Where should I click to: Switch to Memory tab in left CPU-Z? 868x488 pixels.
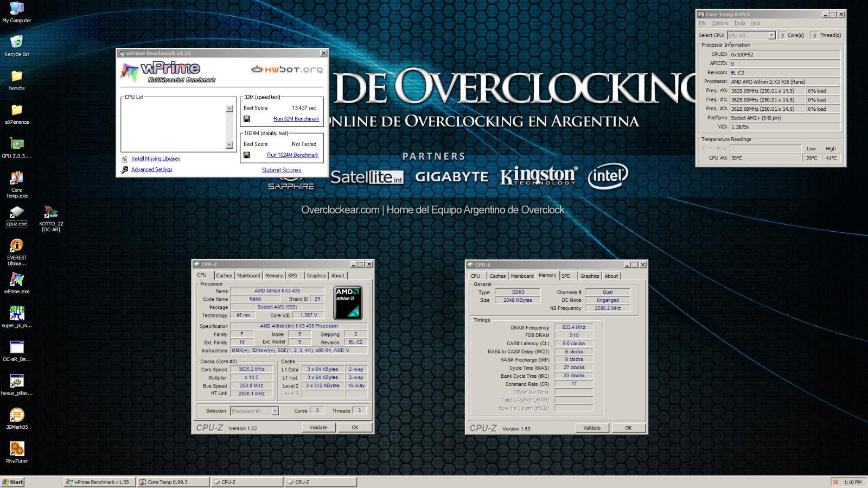click(x=274, y=276)
